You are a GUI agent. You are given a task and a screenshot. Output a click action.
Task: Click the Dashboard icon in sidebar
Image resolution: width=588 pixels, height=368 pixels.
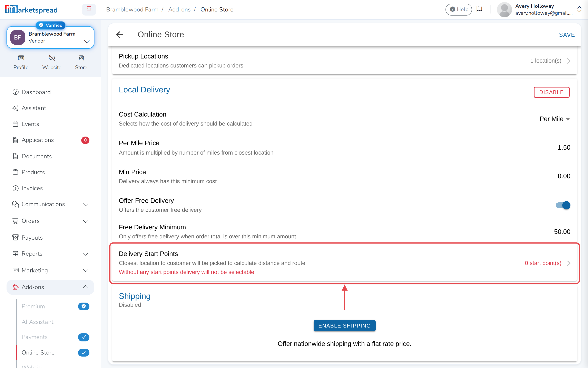click(16, 92)
